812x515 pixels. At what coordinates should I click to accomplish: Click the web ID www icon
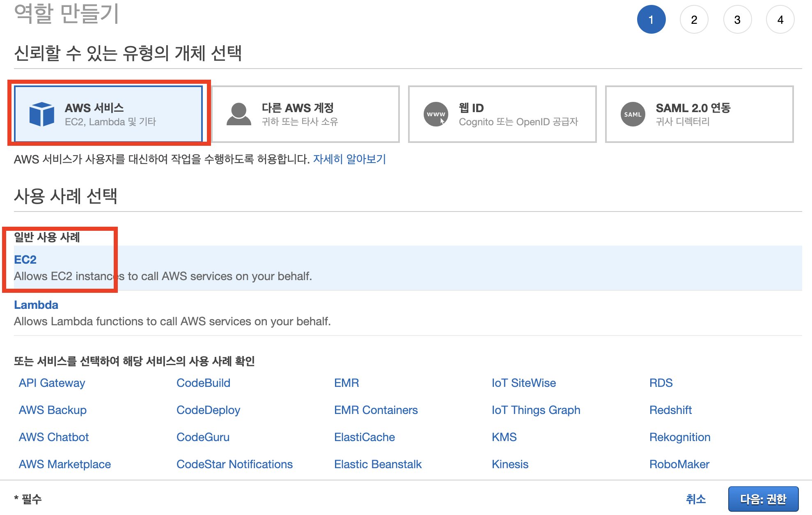click(436, 114)
